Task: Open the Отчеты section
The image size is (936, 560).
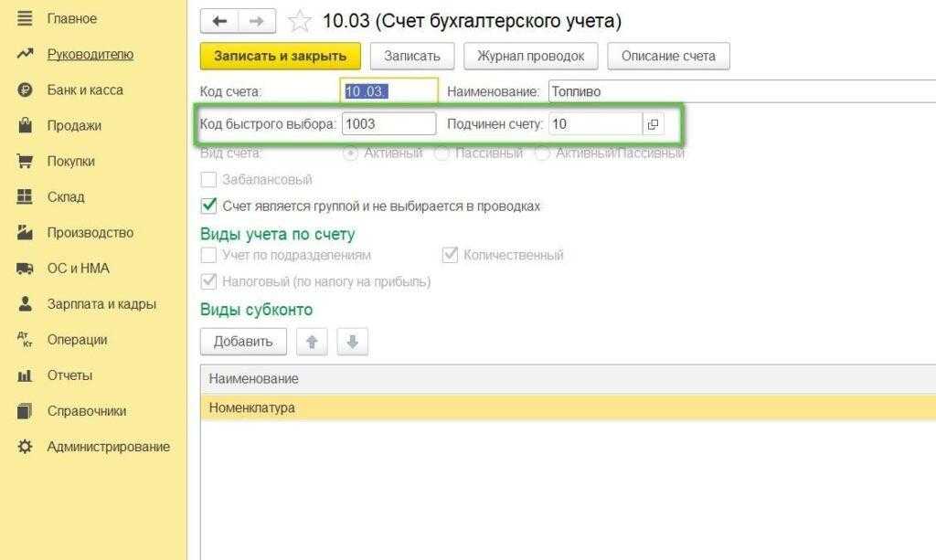Action: [x=69, y=375]
